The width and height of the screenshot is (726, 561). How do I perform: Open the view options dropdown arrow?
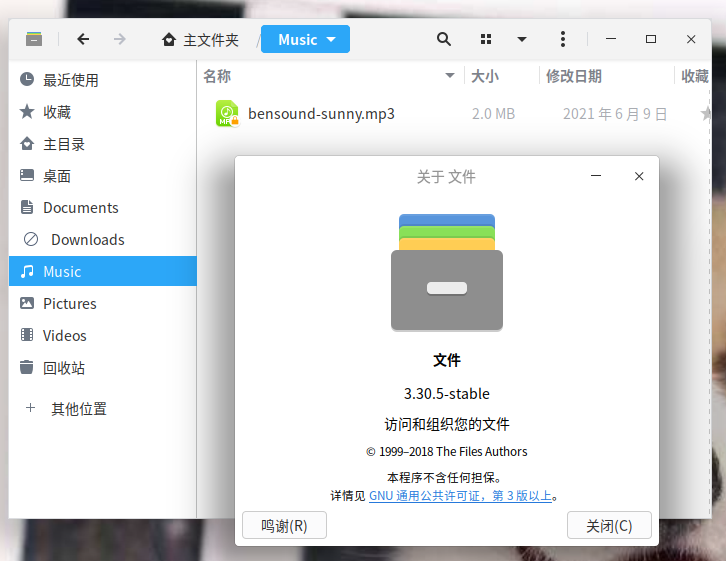click(x=522, y=39)
